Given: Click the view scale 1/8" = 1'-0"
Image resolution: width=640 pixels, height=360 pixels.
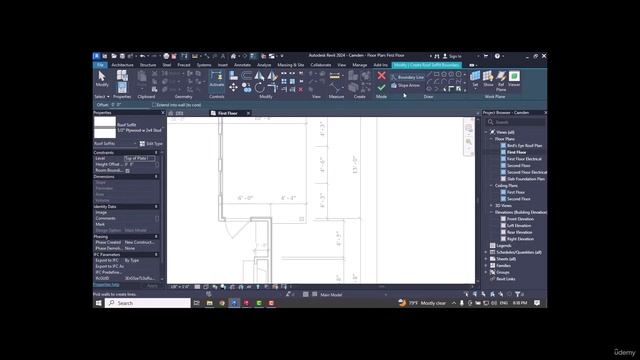Looking at the screenshot, I should point(180,287).
